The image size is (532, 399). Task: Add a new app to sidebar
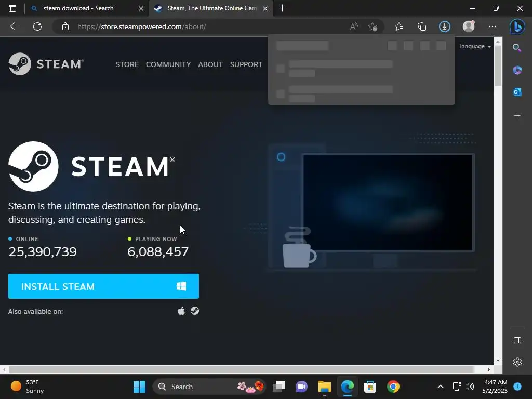pyautogui.click(x=517, y=116)
